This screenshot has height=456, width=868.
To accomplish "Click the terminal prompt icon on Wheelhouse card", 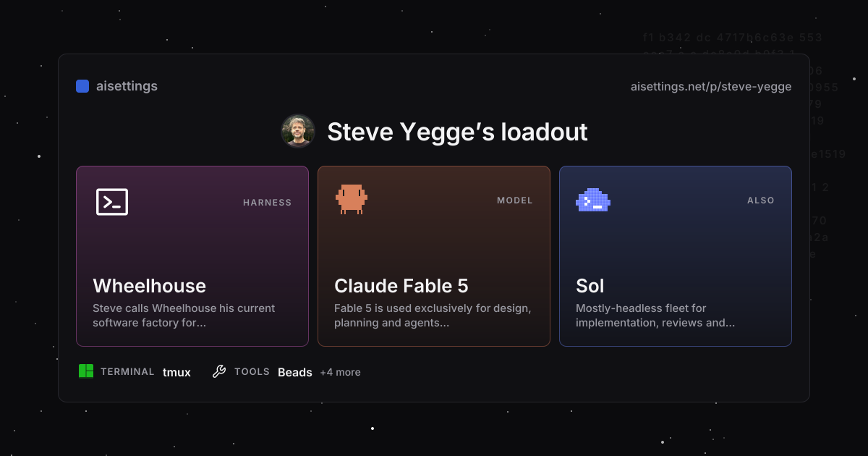I will [x=112, y=202].
